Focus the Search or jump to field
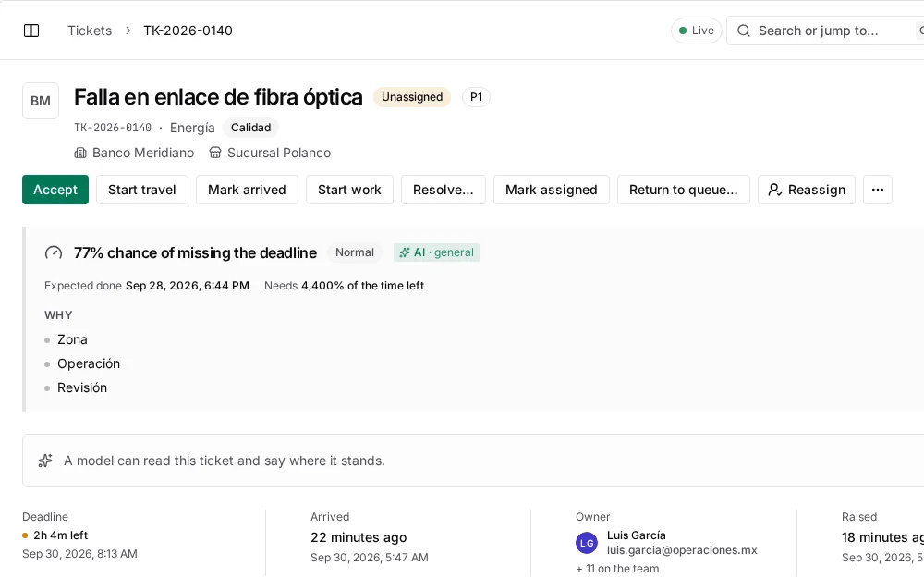The width and height of the screenshot is (924, 578). [x=825, y=31]
